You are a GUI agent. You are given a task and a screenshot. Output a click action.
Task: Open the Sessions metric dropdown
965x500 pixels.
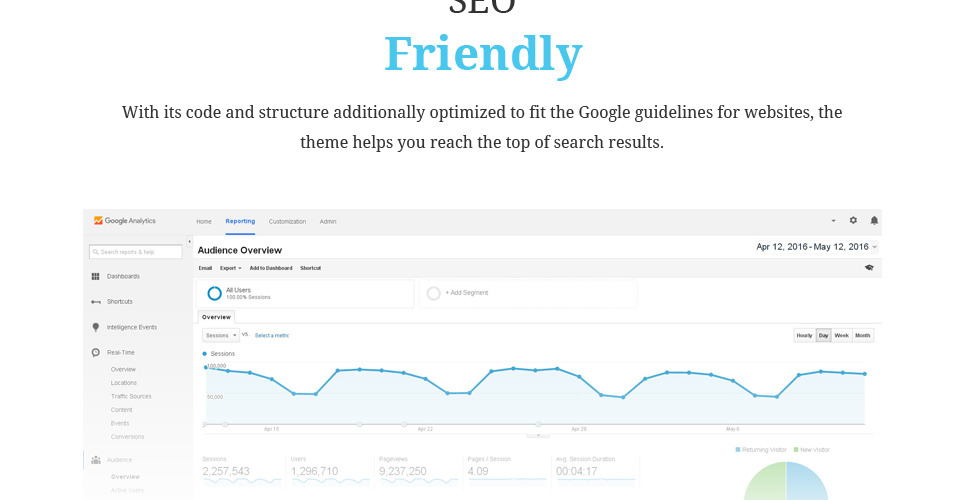coord(220,336)
